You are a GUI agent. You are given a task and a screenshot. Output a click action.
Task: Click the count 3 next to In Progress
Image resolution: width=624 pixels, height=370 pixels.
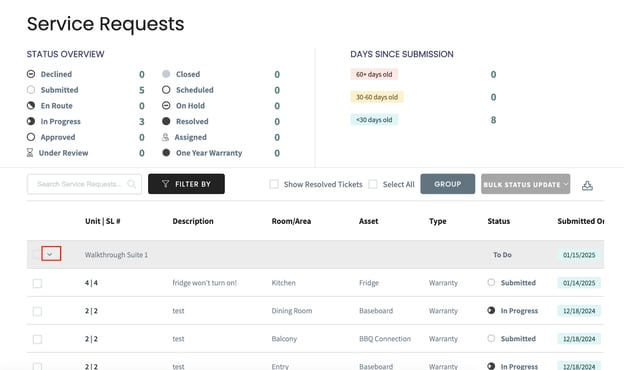point(142,122)
